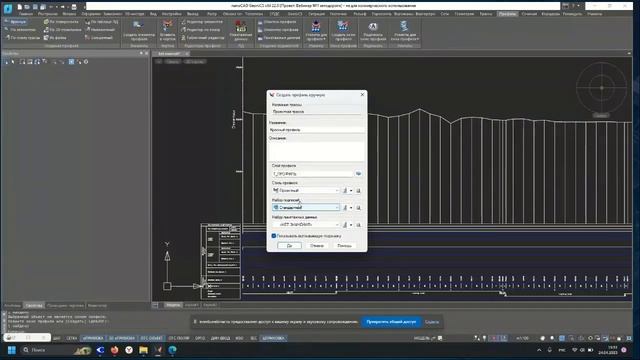Expand arrow next to Набор пикетажных данных edit icon
The image size is (640, 360).
click(x=351, y=225)
